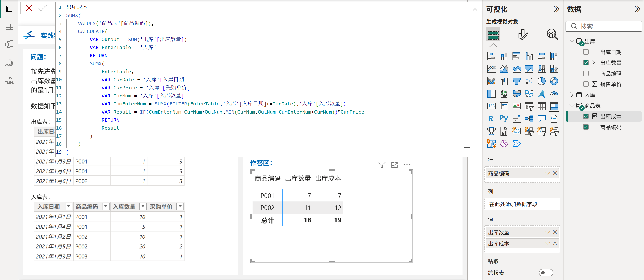Select the Azure Map visual
The height and width of the screenshot is (280, 644).
click(541, 94)
